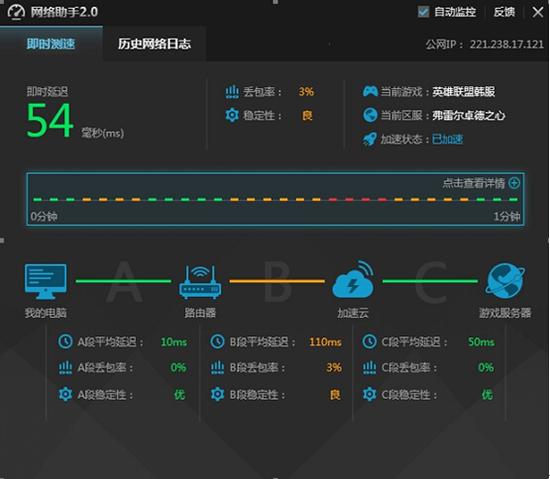Switch to the 历史网络日志 tab
This screenshot has height=479, width=550.
154,44
